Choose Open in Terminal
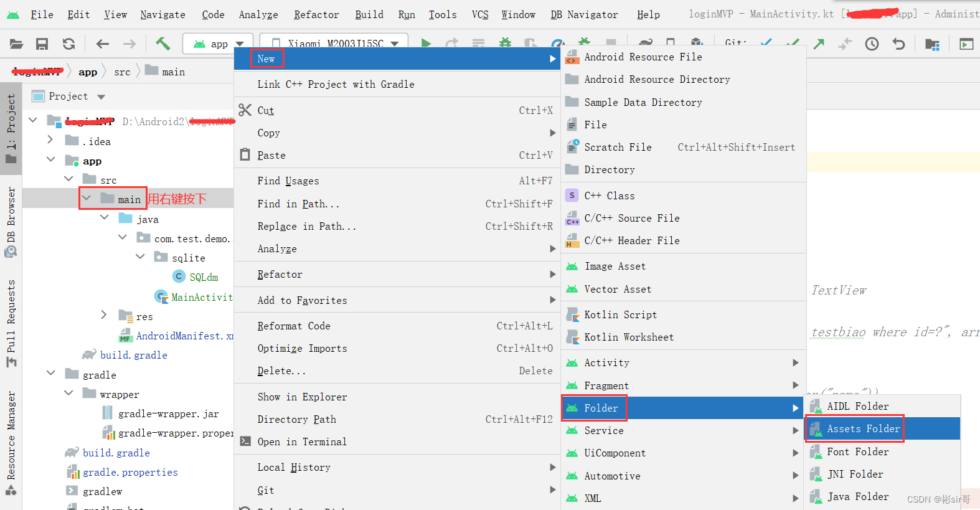Viewport: 980px width, 510px height. tap(397, 442)
